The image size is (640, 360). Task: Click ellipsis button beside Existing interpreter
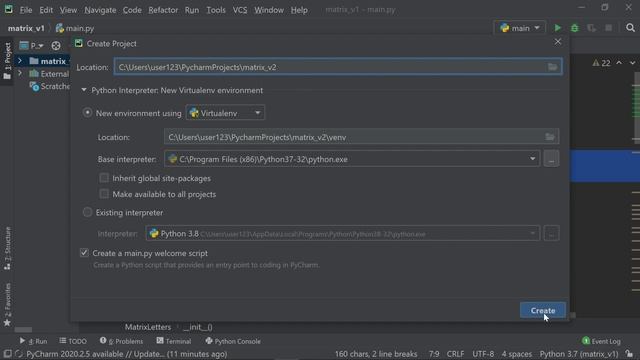point(551,234)
